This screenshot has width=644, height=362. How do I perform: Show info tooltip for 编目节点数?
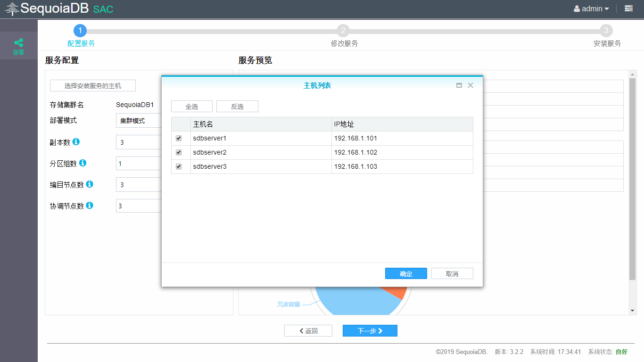click(89, 184)
